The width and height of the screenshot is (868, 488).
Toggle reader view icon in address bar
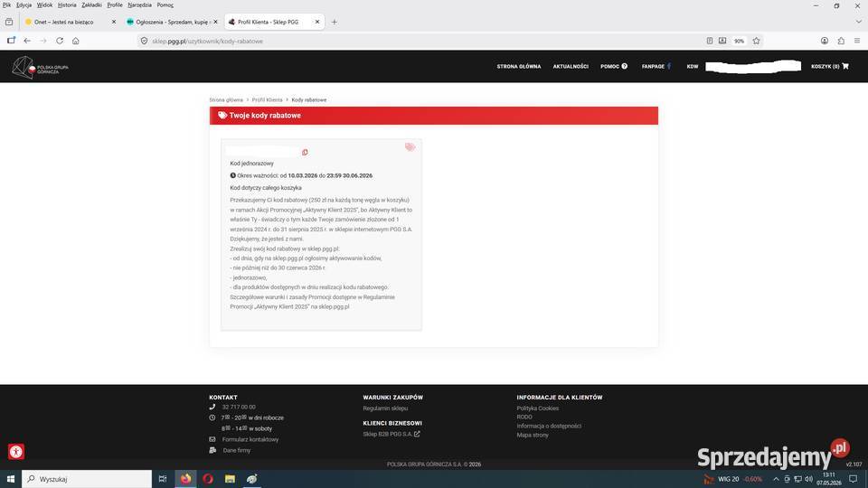pyautogui.click(x=710, y=41)
